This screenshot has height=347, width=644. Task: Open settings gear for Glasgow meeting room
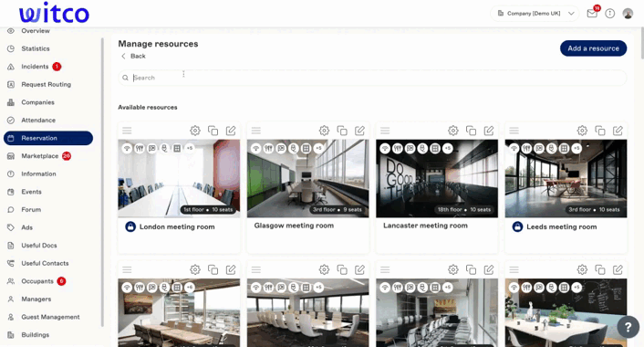(324, 131)
